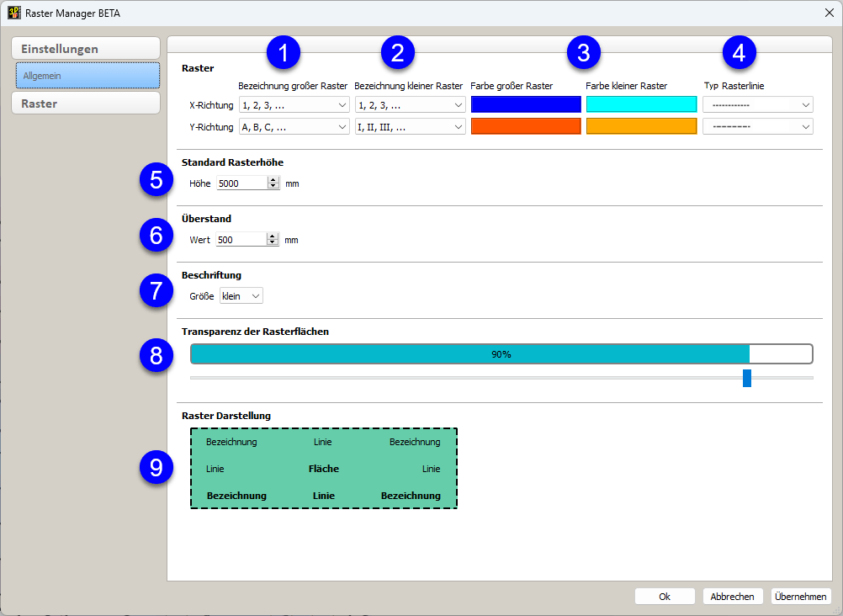Pick the cyan X-Richtung kleiner Raster color
The image size is (843, 616).
641,104
